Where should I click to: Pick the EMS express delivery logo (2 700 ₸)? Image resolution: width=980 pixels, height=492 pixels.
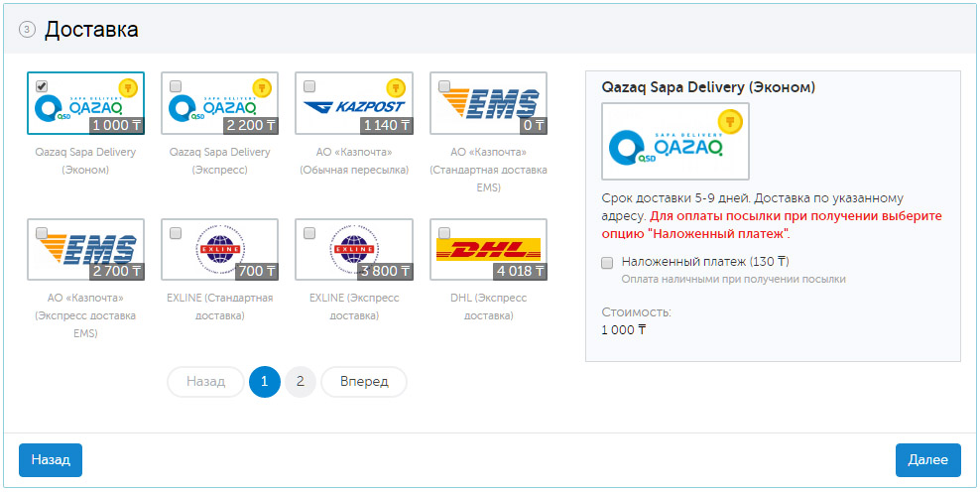click(x=85, y=248)
